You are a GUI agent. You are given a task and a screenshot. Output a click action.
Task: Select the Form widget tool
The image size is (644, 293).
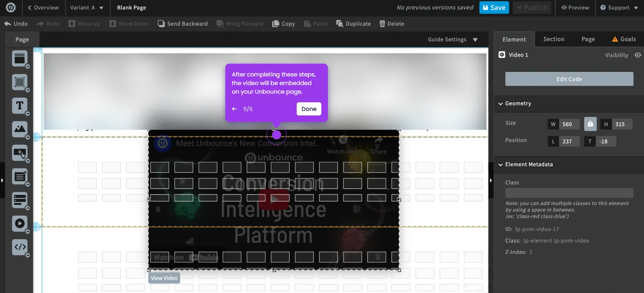[x=20, y=177]
